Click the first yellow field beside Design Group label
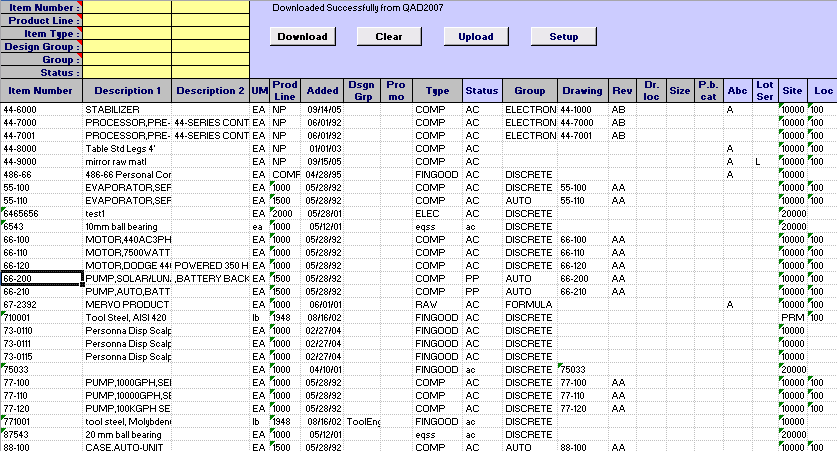 coord(126,46)
